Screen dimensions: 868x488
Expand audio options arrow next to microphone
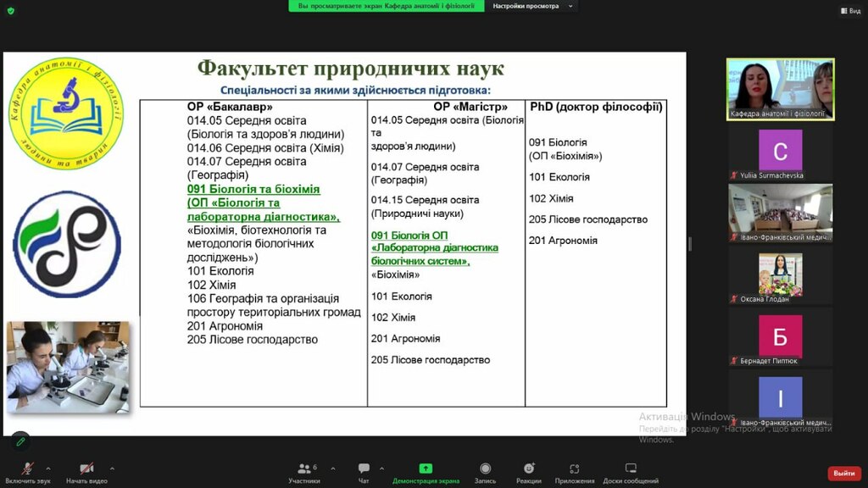pyautogui.click(x=47, y=468)
